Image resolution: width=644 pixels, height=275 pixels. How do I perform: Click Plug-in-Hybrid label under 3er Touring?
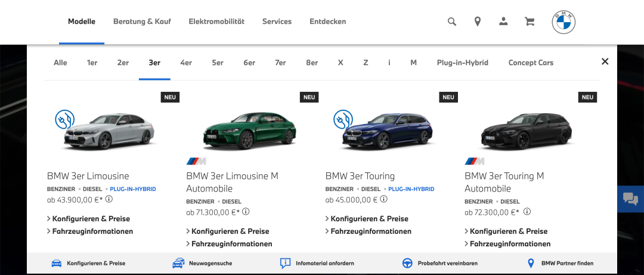tap(411, 189)
